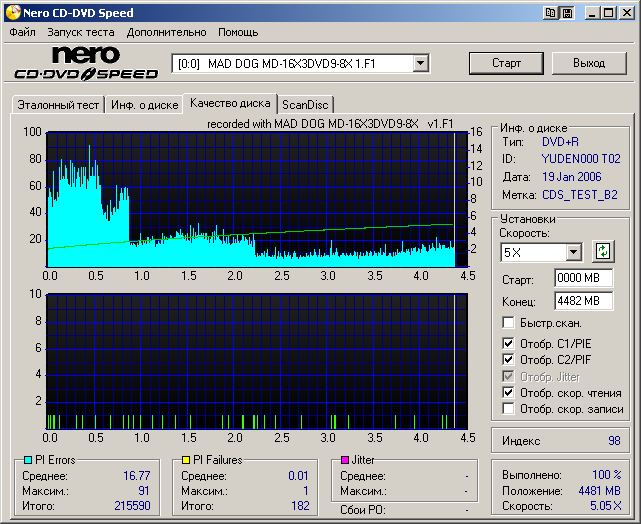The image size is (641, 524).
Task: Click the floppy disk save icon
Action: (x=567, y=13)
